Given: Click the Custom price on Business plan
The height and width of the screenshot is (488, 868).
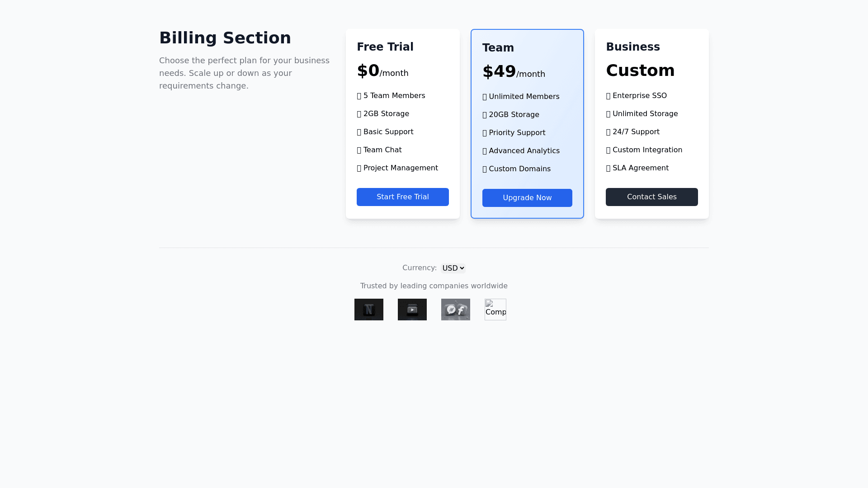Looking at the screenshot, I should [640, 70].
